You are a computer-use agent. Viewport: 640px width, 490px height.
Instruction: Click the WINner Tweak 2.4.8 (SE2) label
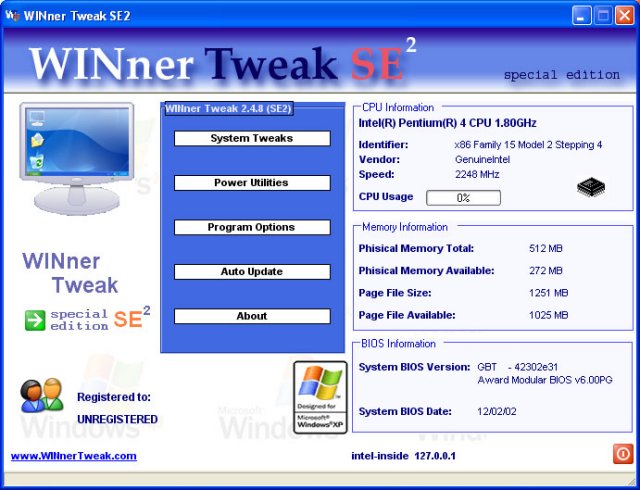229,109
